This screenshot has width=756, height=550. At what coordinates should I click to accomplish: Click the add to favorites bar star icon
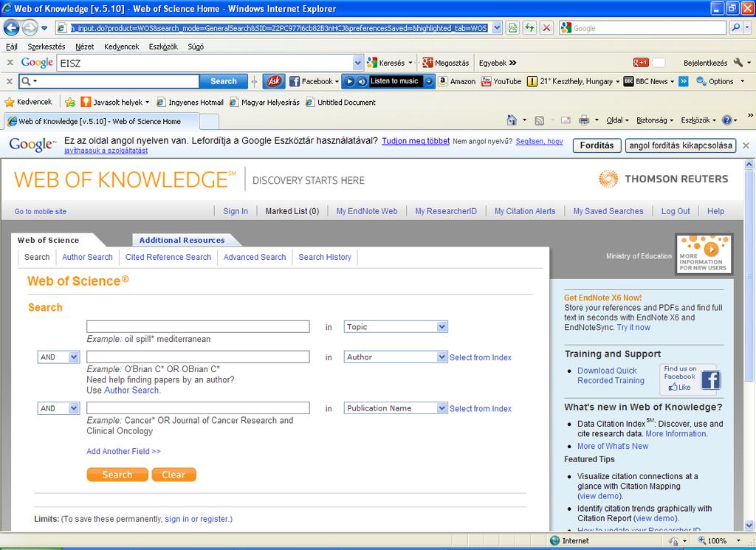point(70,102)
